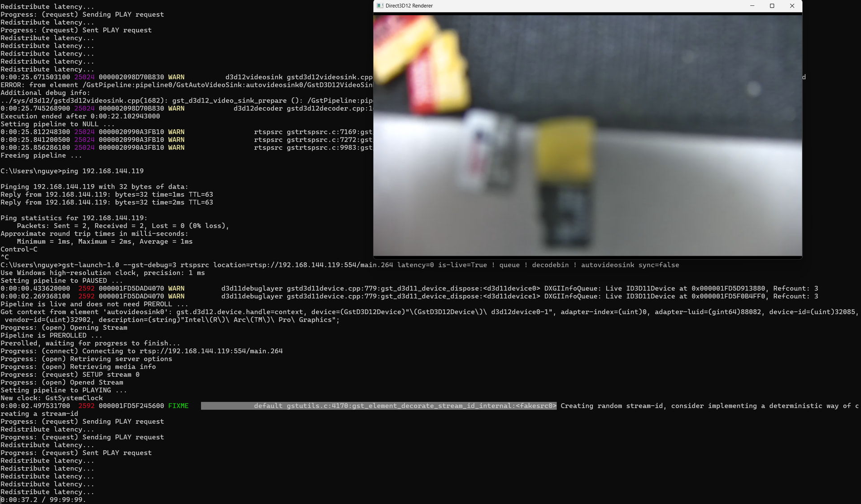This screenshot has width=861, height=504.
Task: Click the green FIXME label in terminal
Action: click(x=178, y=406)
